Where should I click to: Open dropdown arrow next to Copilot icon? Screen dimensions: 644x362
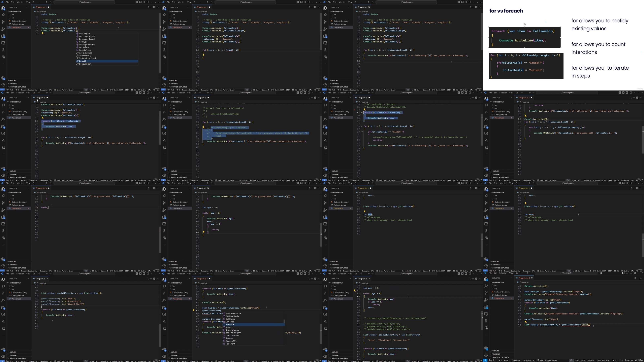click(604, 273)
